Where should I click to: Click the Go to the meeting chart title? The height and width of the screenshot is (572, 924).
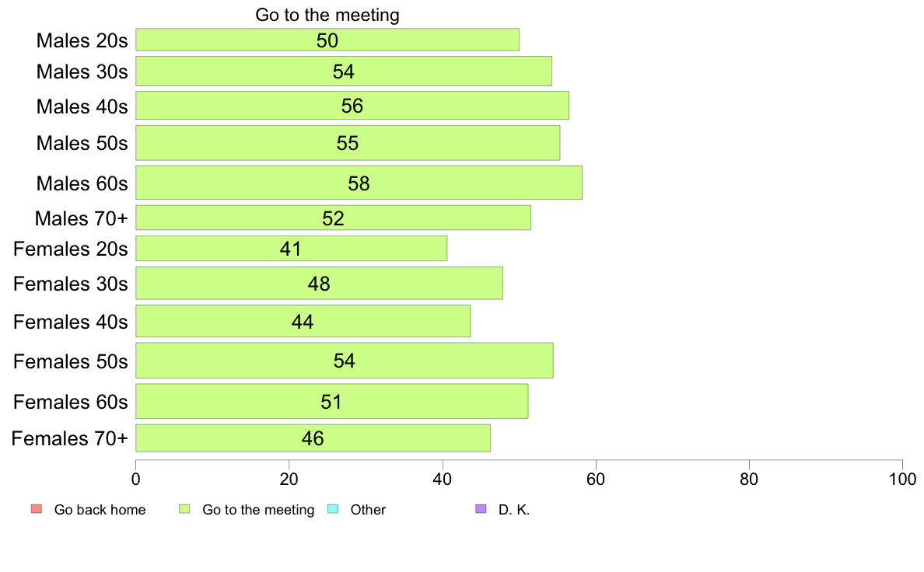(x=327, y=15)
